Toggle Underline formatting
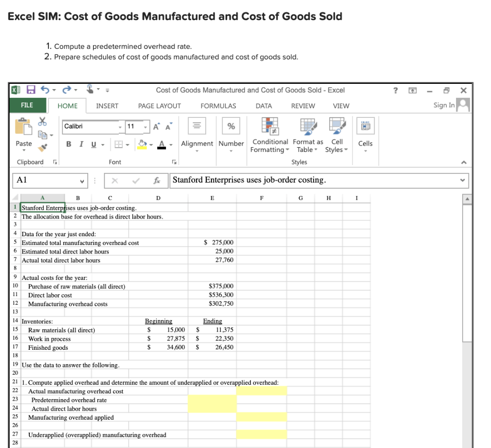This screenshot has width=491, height=448. [94, 145]
